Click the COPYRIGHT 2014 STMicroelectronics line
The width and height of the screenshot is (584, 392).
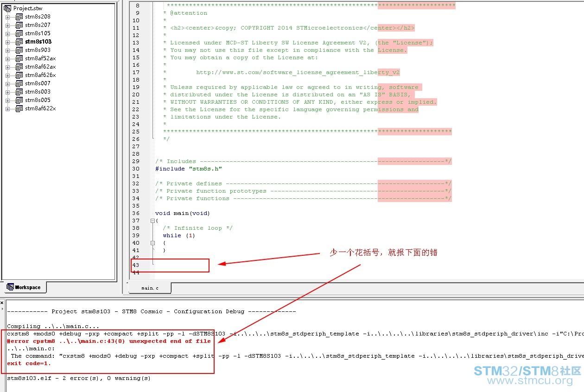[289, 28]
